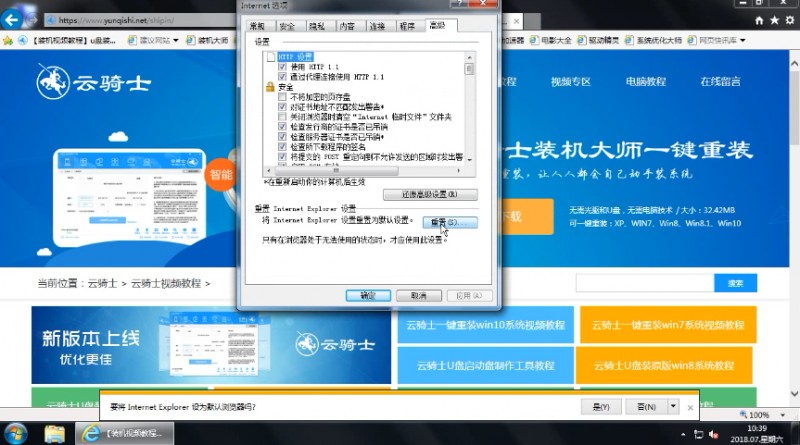
Task: Open File Explorer from taskbar
Action: click(54, 434)
